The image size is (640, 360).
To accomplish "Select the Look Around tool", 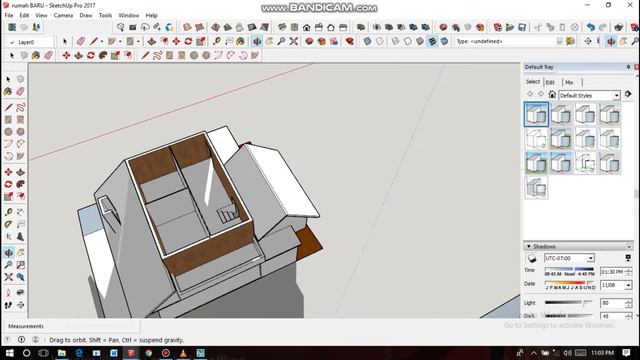I will click(20, 293).
